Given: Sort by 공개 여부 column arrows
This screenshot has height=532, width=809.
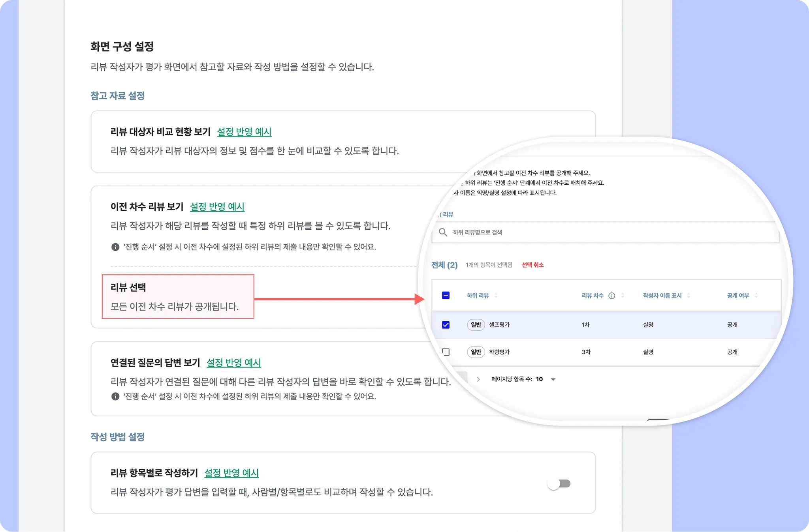Looking at the screenshot, I should click(x=756, y=296).
